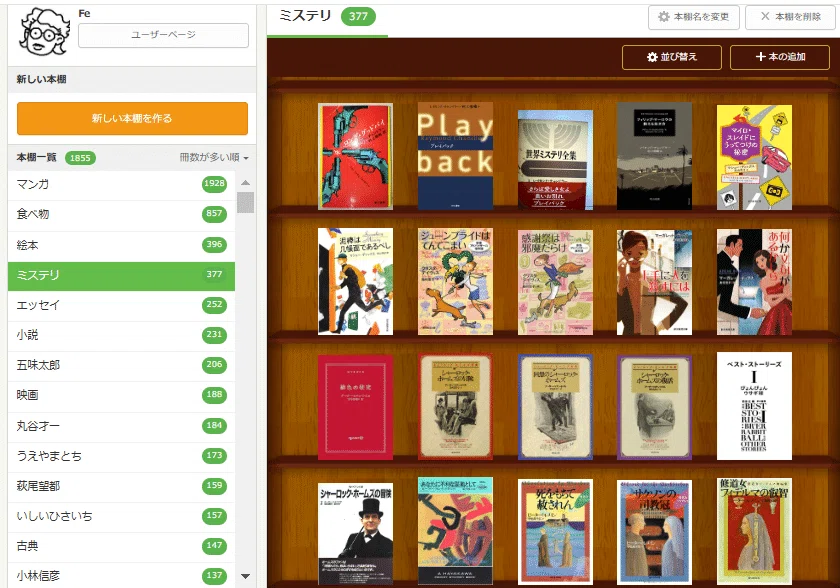Click the 本の追加 button
Viewport: 840px width, 588px height.
click(x=780, y=57)
